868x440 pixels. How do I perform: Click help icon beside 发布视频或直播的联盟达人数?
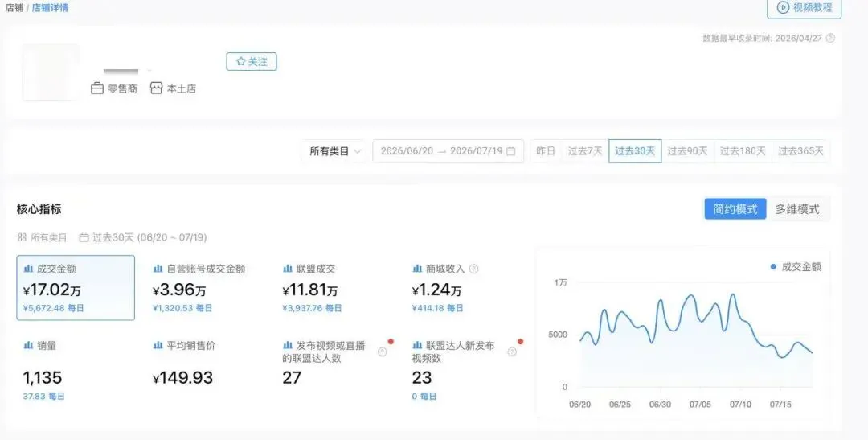tap(382, 352)
